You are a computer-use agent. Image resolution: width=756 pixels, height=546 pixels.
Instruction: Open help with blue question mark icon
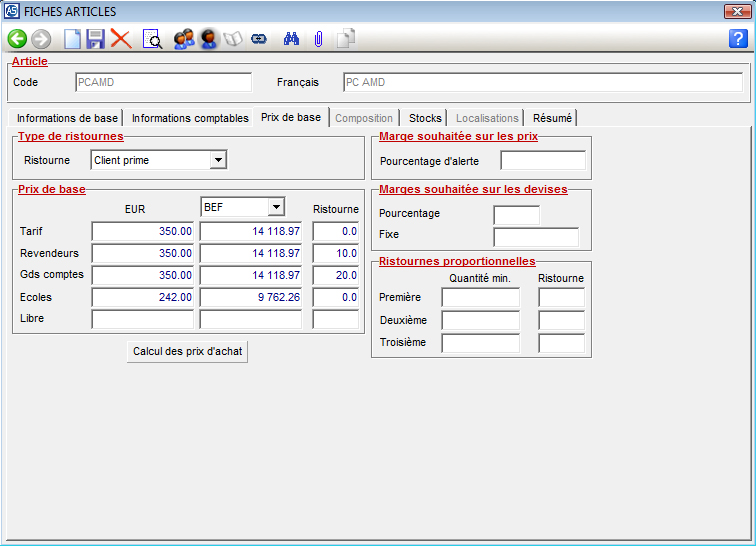click(738, 39)
